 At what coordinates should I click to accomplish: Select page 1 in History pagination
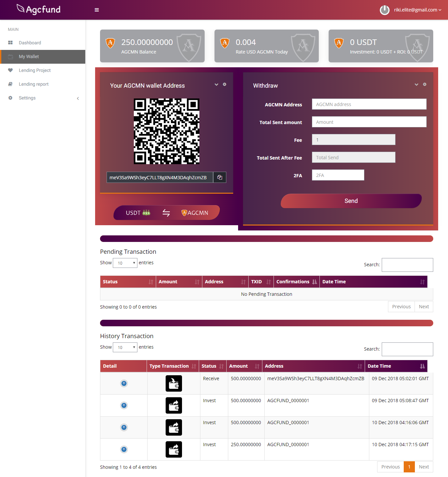point(409,467)
